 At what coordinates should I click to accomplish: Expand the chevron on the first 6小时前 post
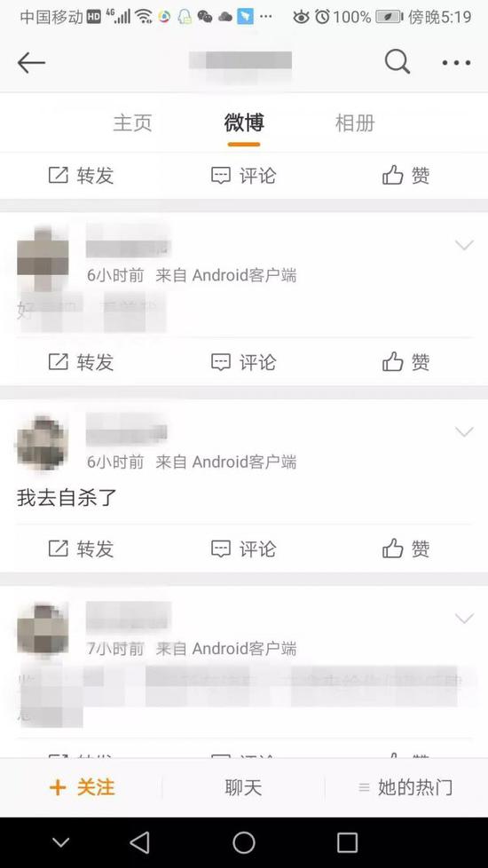click(464, 245)
